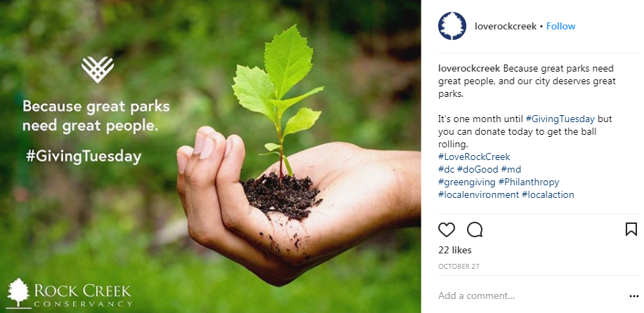Open #GivingTuesday hashtag link in caption
Screen dimensions: 644x313
click(560, 119)
